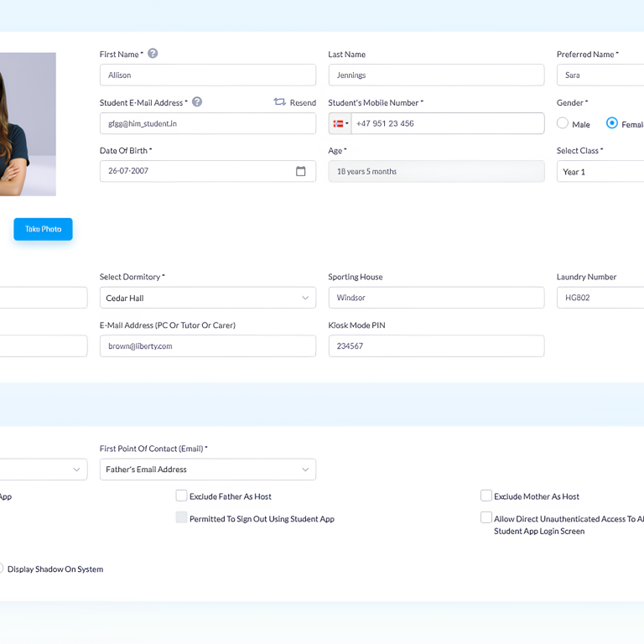Select the Female gender radio button
The width and height of the screenshot is (644, 644).
(x=612, y=123)
